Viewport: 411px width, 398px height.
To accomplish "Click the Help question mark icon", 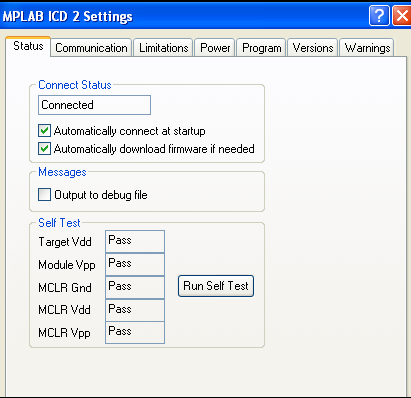I will (x=379, y=16).
